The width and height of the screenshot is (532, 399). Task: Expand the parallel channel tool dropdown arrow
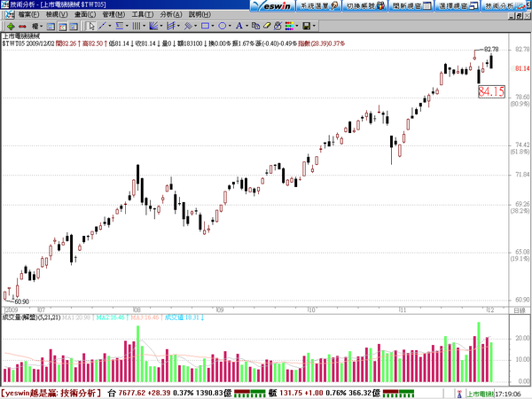(x=178, y=26)
